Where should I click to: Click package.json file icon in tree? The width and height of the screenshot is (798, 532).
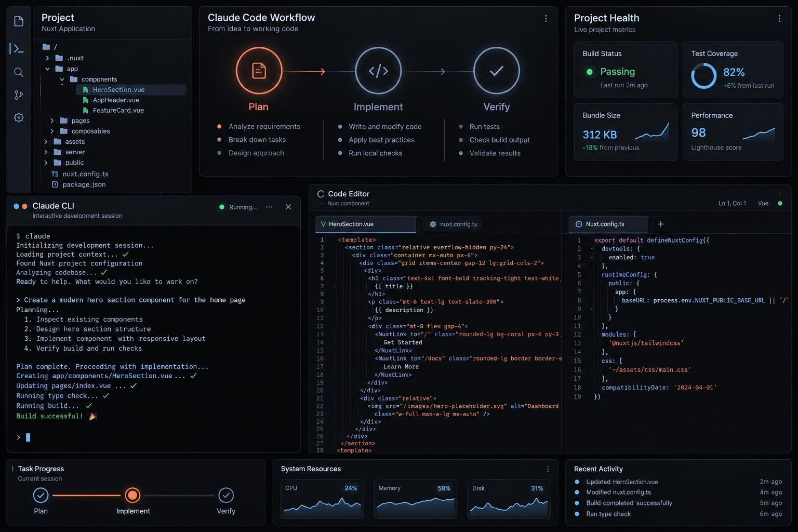(55, 184)
